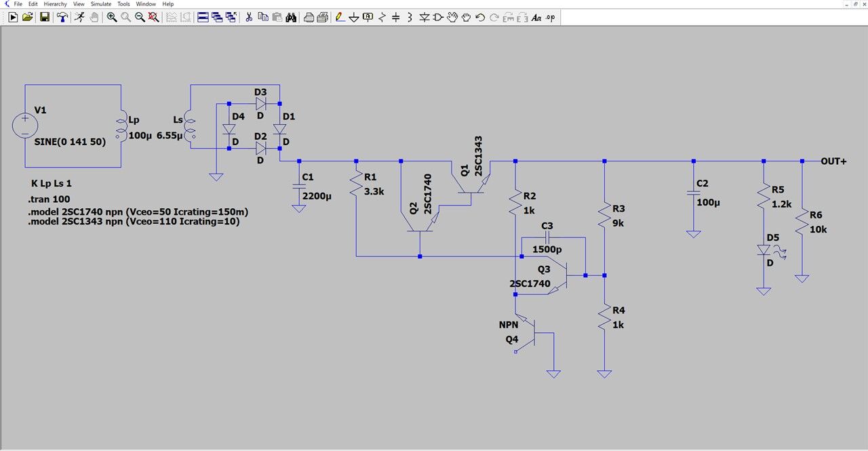Viewport: 868px width, 451px height.
Task: Open the Tools menu
Action: (x=123, y=4)
